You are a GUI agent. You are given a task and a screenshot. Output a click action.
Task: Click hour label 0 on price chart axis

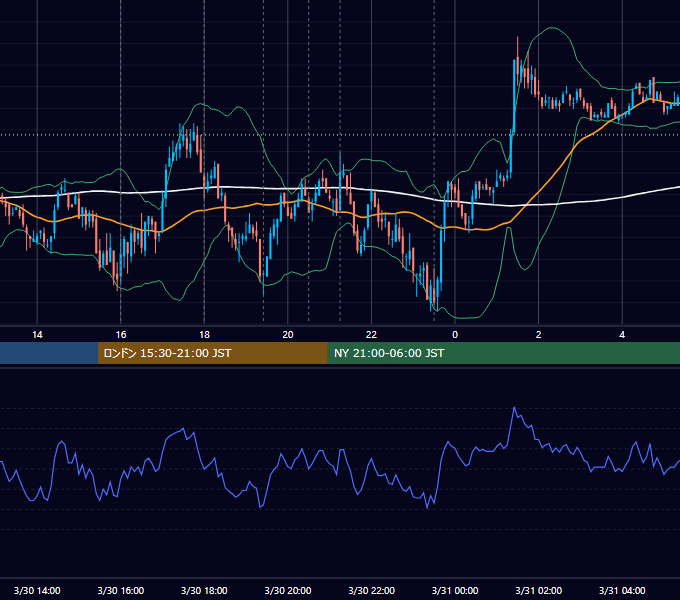click(455, 335)
